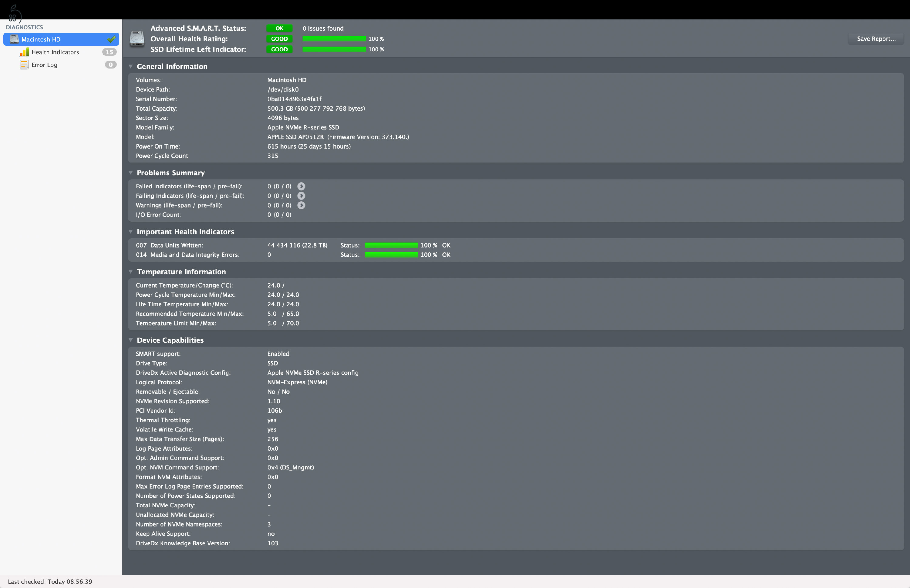
Task: Open Health Indicators in sidebar
Action: [55, 52]
